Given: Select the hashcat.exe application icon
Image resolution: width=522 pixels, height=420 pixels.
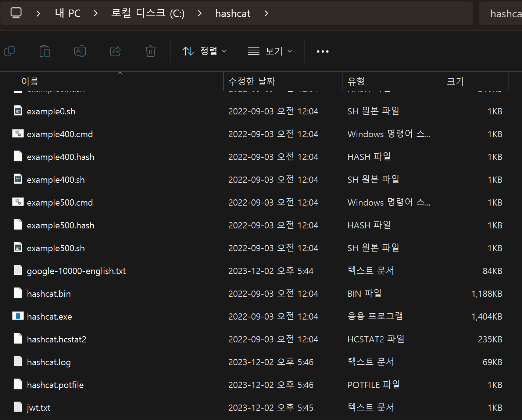Looking at the screenshot, I should pos(18,316).
